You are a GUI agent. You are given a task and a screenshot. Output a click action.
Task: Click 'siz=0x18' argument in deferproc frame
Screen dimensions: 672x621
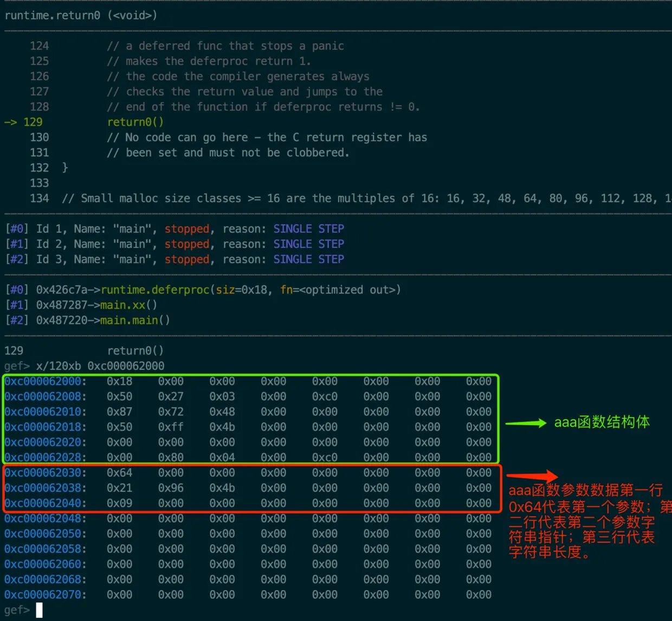241,290
